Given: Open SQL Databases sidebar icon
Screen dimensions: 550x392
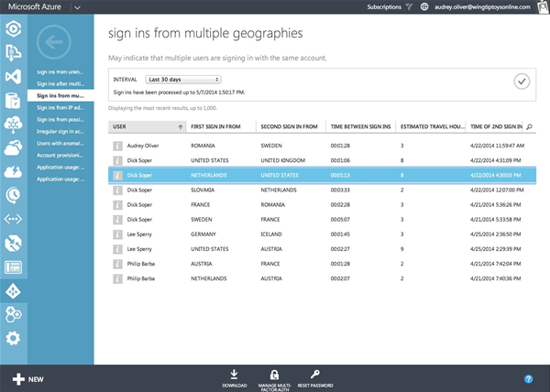Looking at the screenshot, I should click(14, 101).
